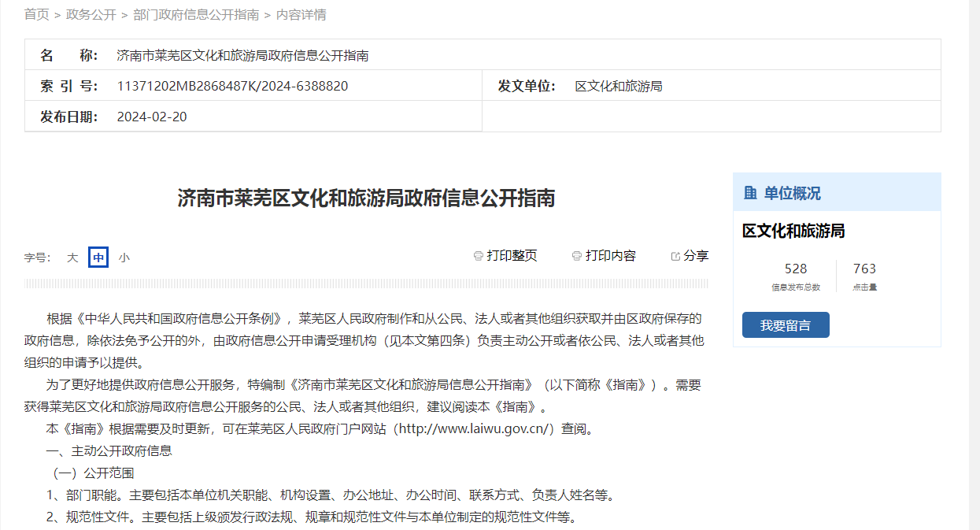The height and width of the screenshot is (530, 980).
Task: Click publish date 2024-02-20
Action: [152, 117]
